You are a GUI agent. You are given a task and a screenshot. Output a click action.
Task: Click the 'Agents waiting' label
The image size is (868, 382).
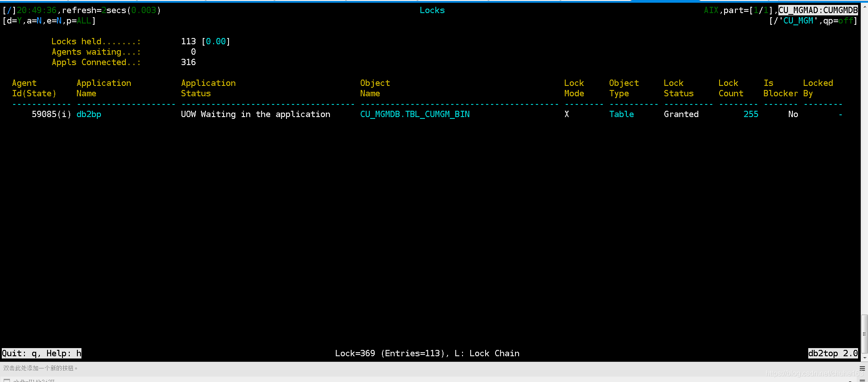(x=96, y=52)
